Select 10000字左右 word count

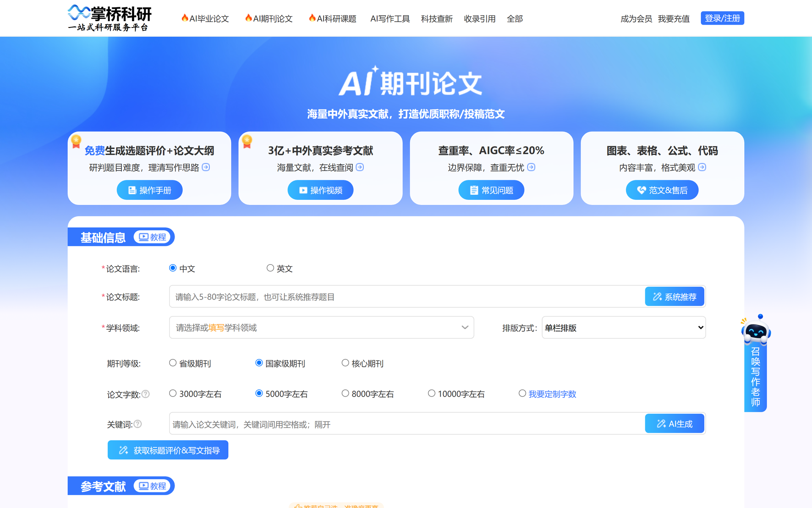coord(431,393)
